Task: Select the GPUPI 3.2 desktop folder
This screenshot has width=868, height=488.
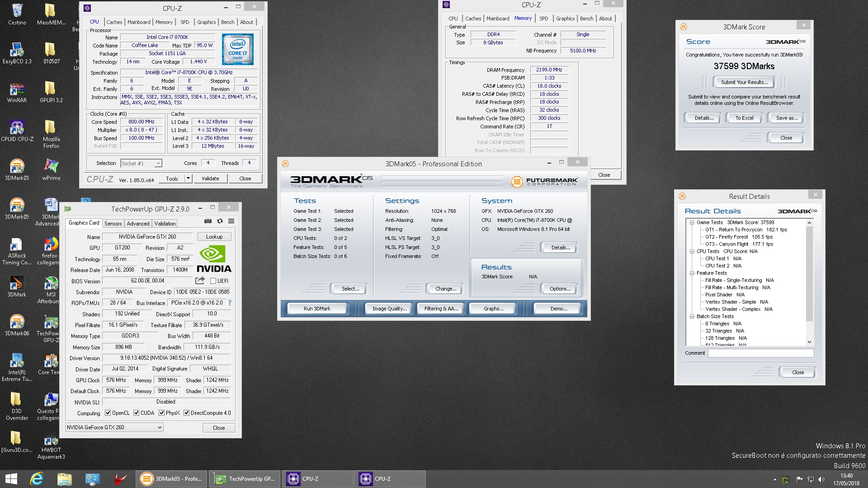Action: tap(51, 92)
